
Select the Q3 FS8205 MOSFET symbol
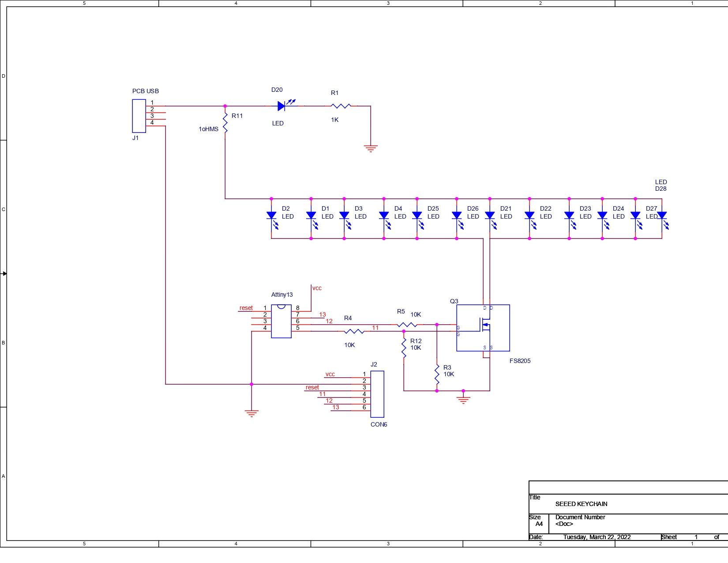[x=483, y=328]
